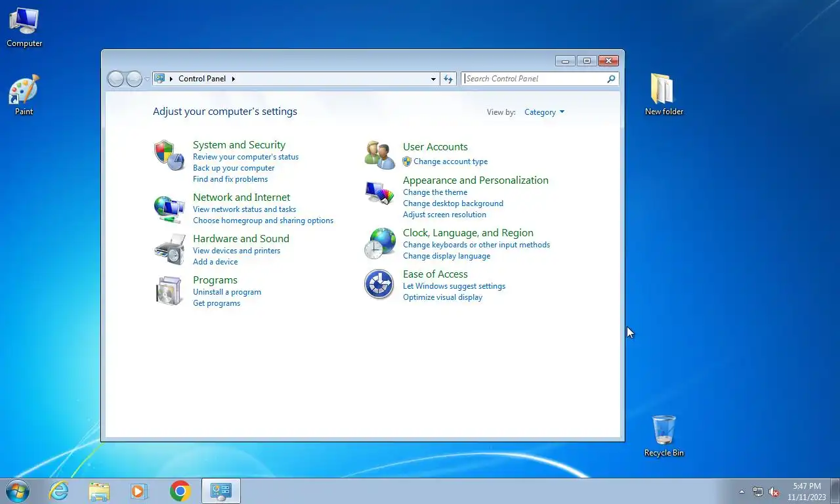Launch Google Chrome from taskbar
Screen dimensions: 840x504
tap(180, 491)
